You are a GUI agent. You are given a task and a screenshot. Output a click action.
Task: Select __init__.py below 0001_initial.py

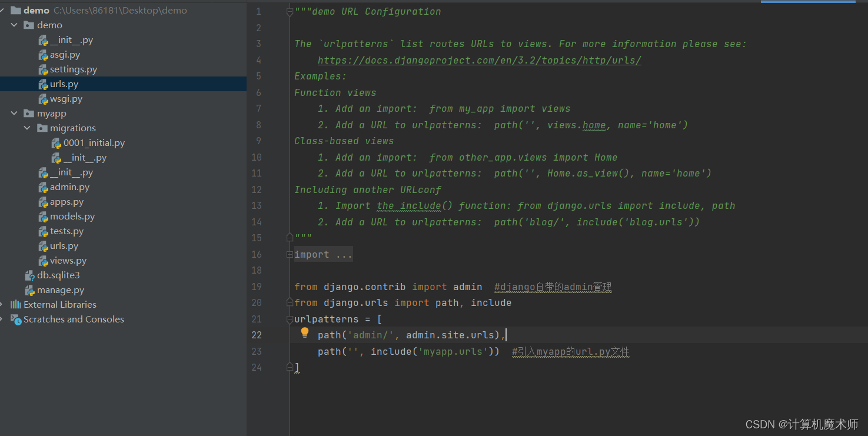point(85,158)
